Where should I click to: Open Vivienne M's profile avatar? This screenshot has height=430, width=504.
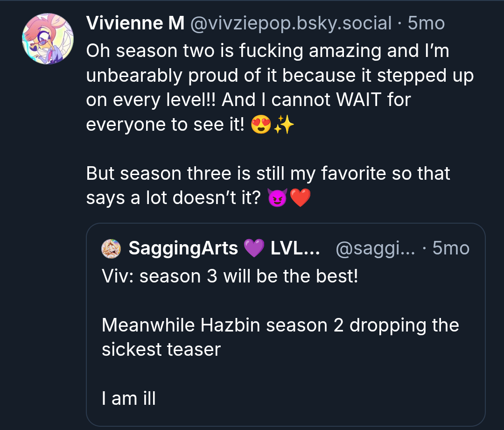click(x=48, y=39)
